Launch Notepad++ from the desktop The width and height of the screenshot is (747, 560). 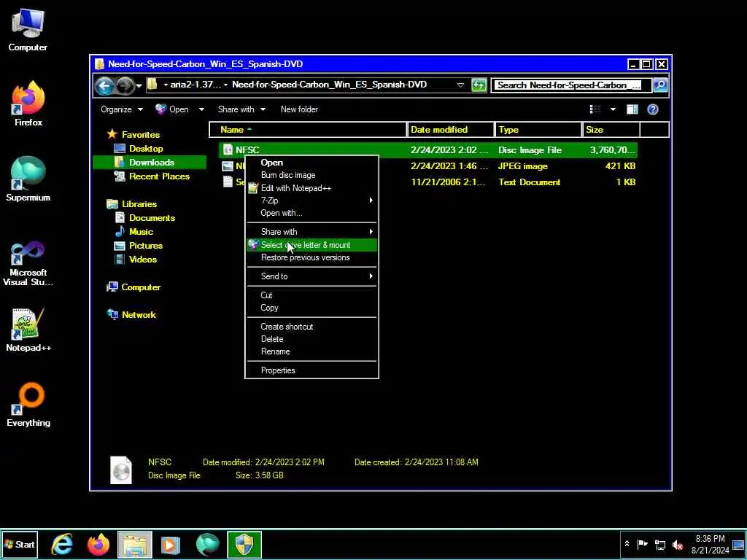28,330
